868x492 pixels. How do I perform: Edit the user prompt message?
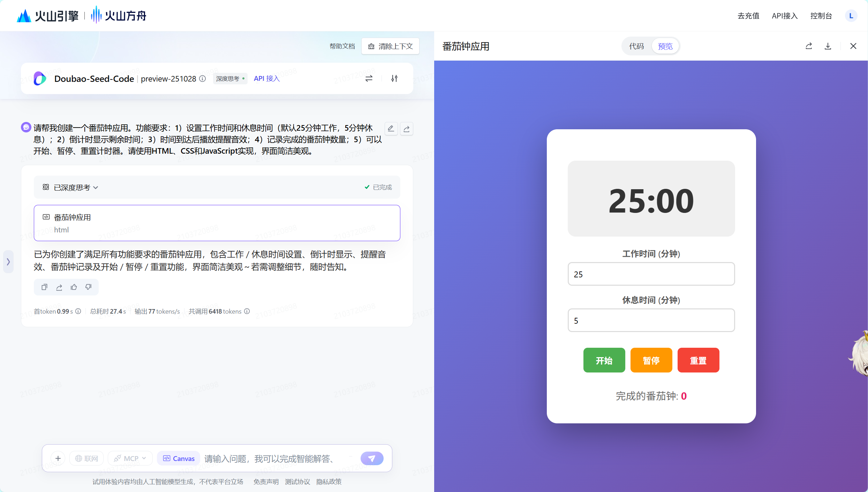coord(391,129)
